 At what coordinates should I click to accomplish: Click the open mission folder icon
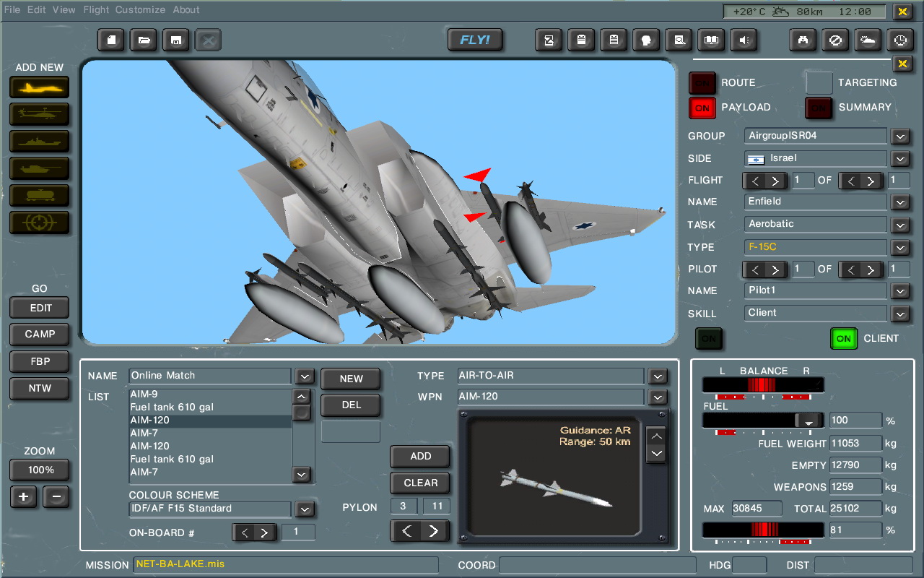click(144, 40)
